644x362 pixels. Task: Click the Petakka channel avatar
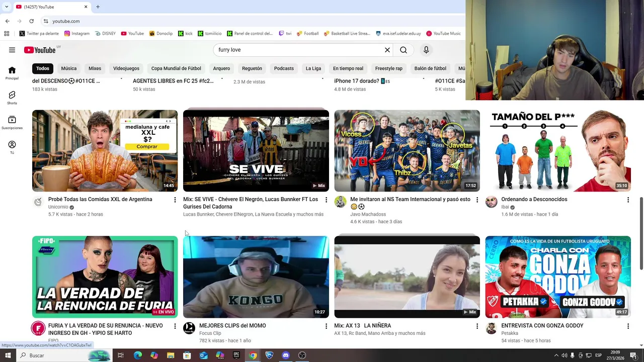[491, 328]
